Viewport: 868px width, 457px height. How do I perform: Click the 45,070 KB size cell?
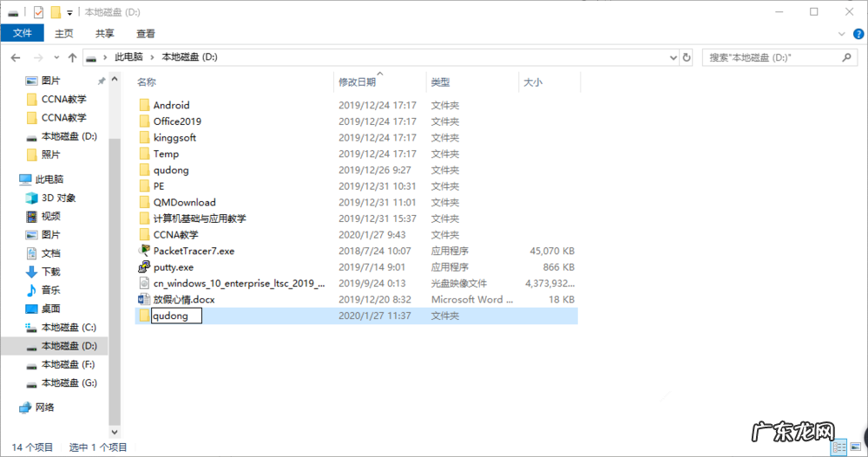pos(552,251)
